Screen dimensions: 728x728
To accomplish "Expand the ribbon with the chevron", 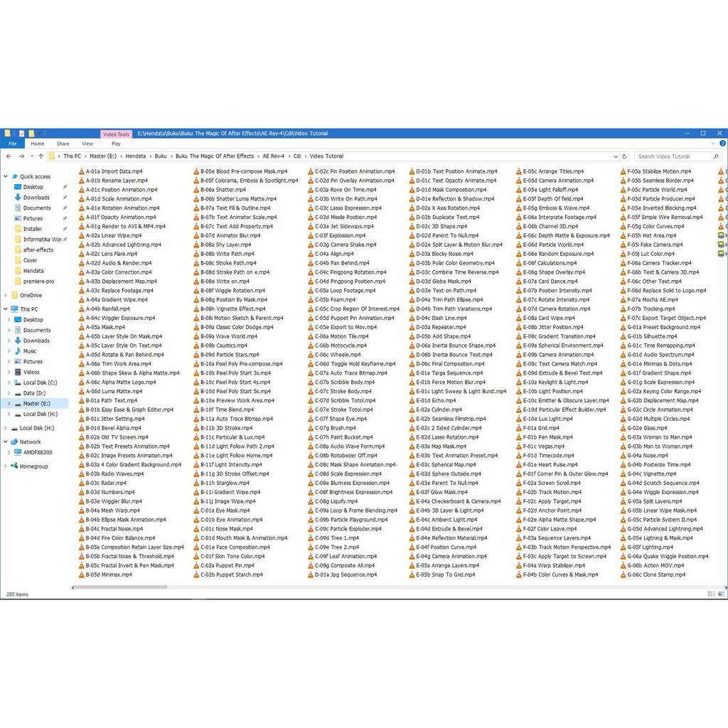I will [x=714, y=144].
